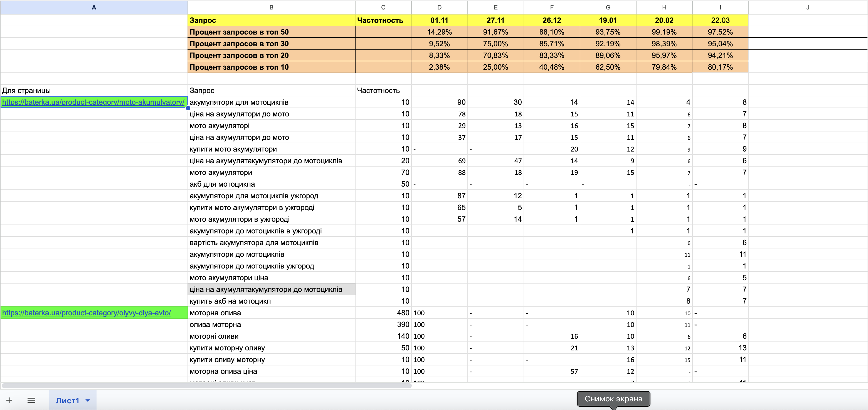Image resolution: width=868 pixels, height=410 pixels.
Task: Select the yellow Запрос header cell
Action: (271, 20)
